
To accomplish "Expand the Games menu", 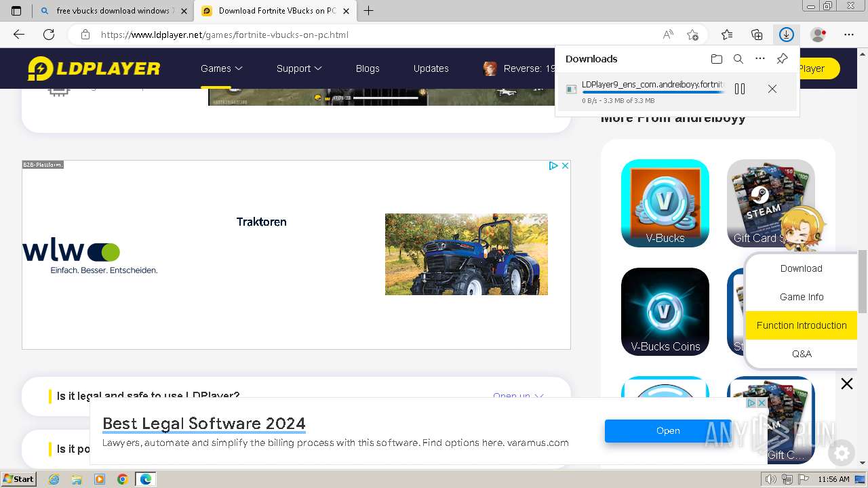I will point(222,68).
